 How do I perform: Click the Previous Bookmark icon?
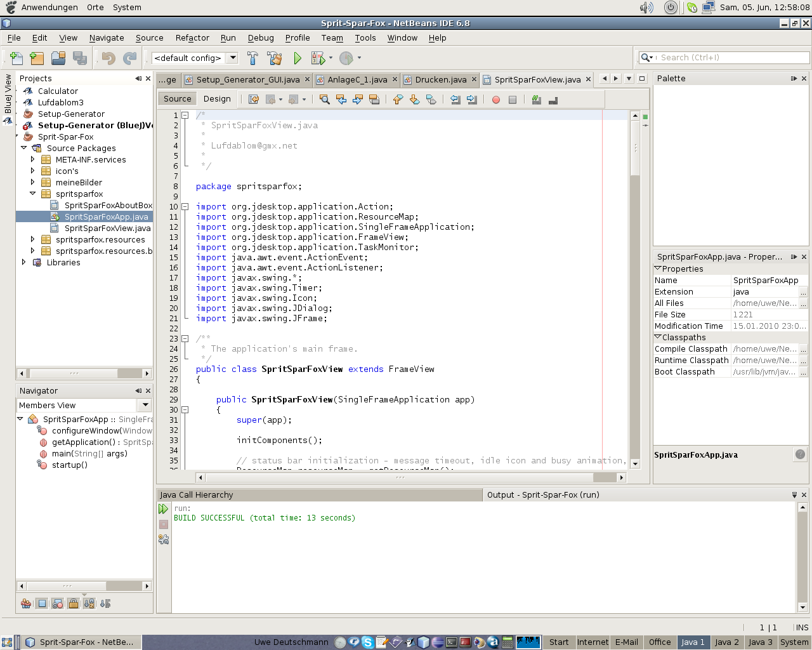pyautogui.click(x=398, y=99)
